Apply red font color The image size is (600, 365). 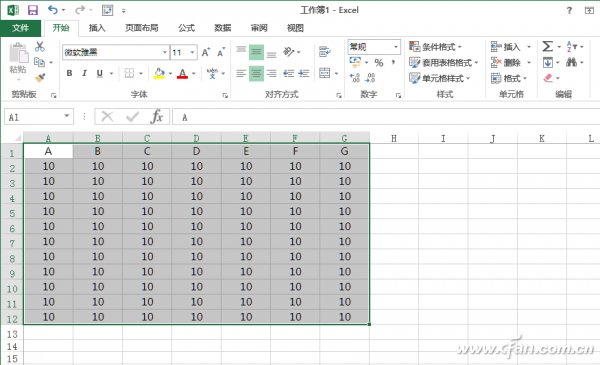click(183, 73)
